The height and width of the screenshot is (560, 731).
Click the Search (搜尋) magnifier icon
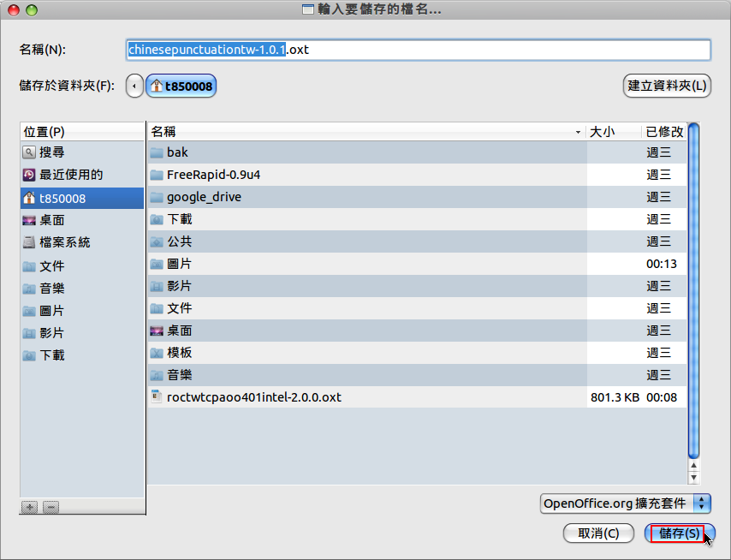click(29, 152)
